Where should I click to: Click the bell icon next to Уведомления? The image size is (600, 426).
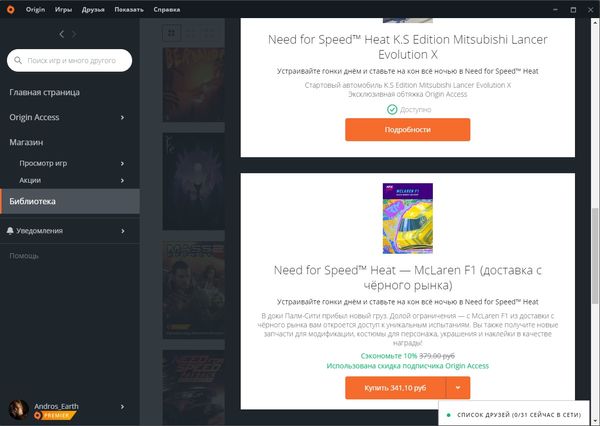point(10,230)
